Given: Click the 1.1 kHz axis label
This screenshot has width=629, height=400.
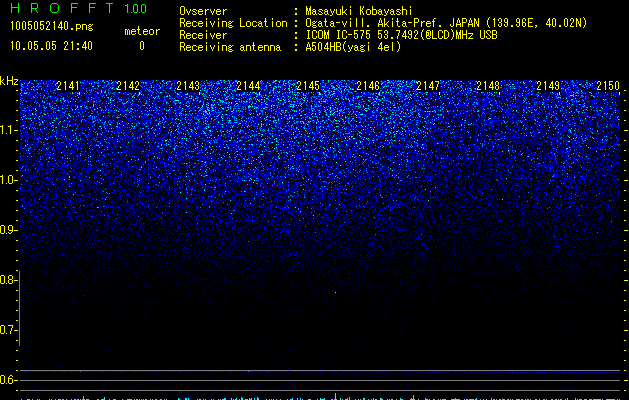Looking at the screenshot, I should pyautogui.click(x=8, y=130).
